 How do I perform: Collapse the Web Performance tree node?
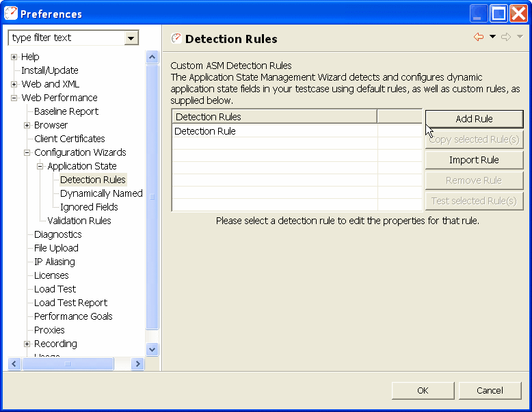pos(14,98)
